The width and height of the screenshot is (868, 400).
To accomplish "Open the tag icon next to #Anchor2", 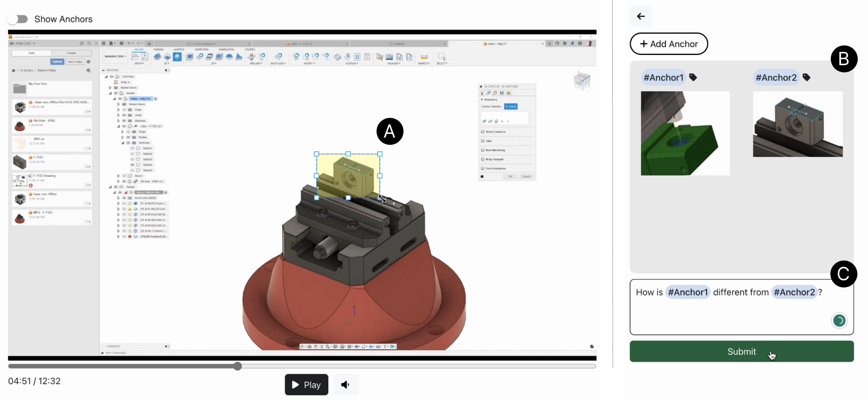I will 806,77.
